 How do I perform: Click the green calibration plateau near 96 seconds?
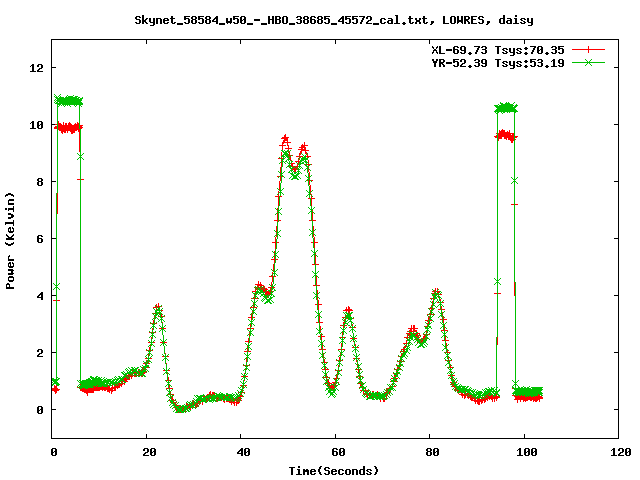pyautogui.click(x=506, y=108)
